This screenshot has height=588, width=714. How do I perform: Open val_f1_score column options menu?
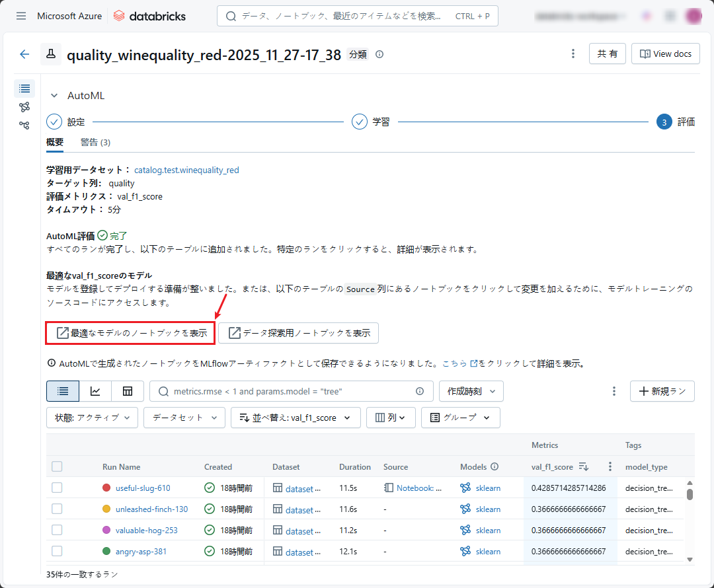tap(610, 466)
